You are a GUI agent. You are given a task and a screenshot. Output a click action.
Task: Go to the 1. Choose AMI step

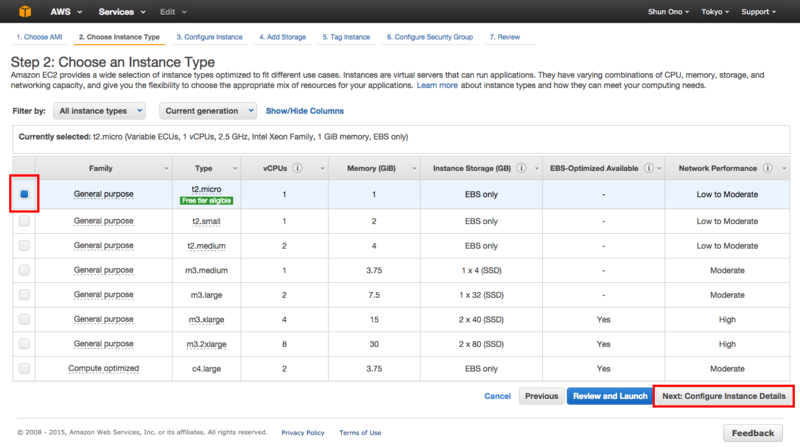39,37
